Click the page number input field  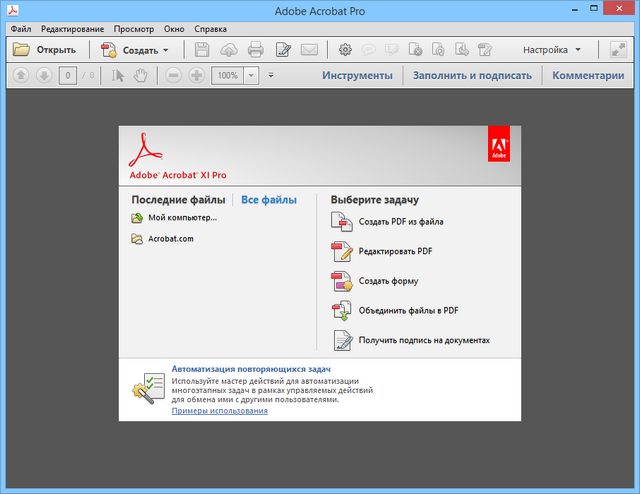(x=65, y=76)
